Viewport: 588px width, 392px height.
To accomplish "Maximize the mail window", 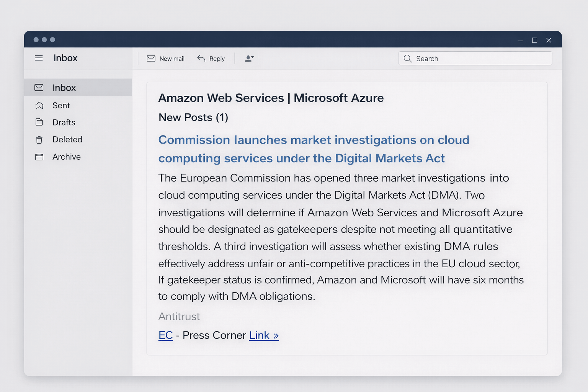I will (534, 40).
